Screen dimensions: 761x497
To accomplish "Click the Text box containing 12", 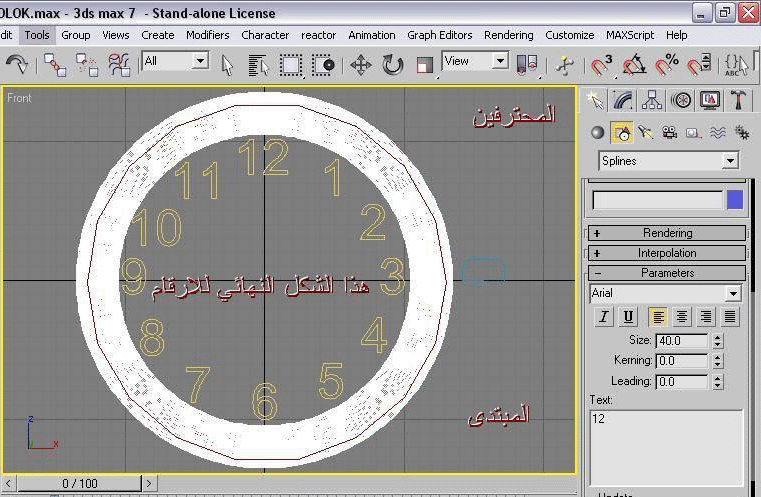I will [667, 447].
